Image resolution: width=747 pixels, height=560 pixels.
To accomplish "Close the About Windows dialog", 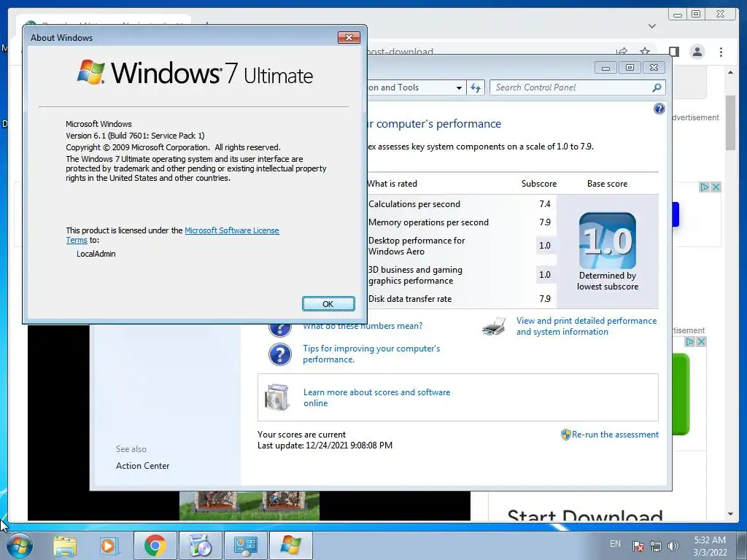I will click(349, 38).
